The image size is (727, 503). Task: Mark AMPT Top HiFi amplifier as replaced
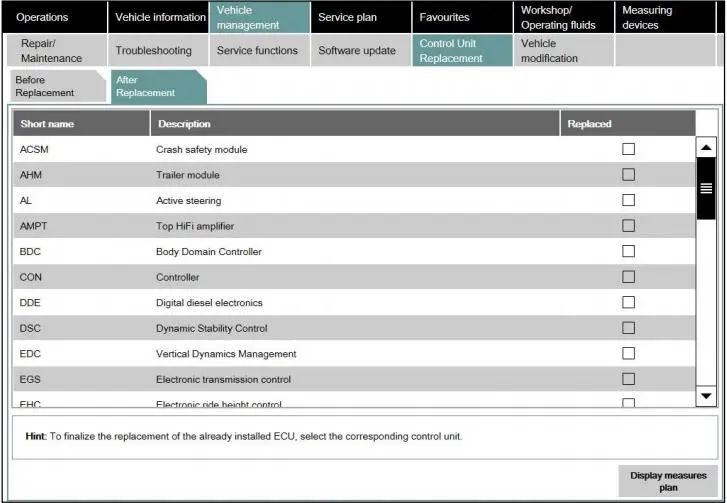click(628, 225)
